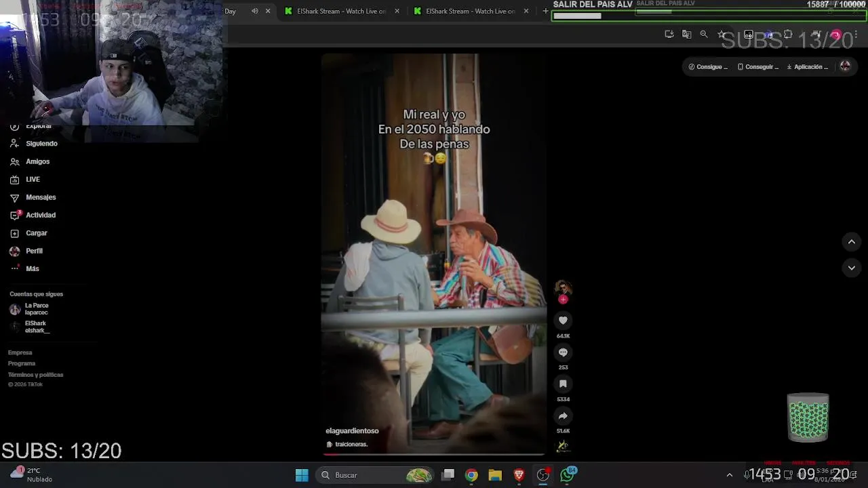Click the Conseguir app button
Screen dimensions: 868x488
tap(758, 67)
